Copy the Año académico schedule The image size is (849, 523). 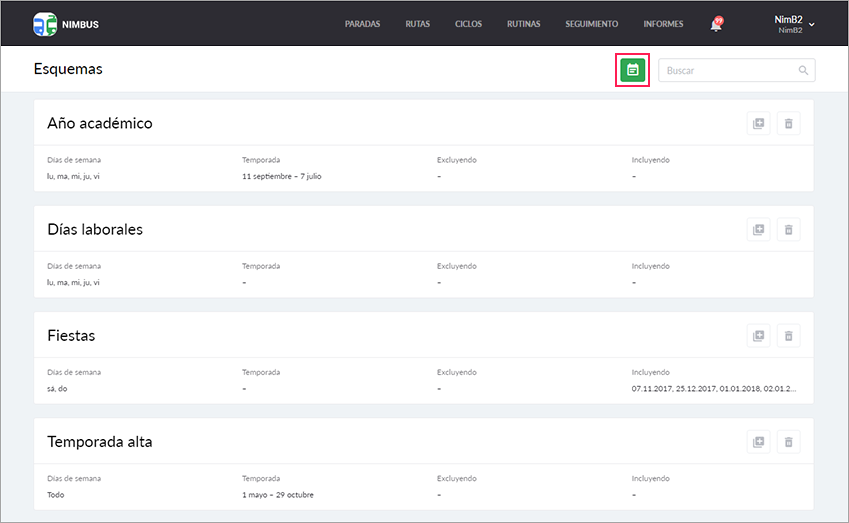(x=758, y=123)
